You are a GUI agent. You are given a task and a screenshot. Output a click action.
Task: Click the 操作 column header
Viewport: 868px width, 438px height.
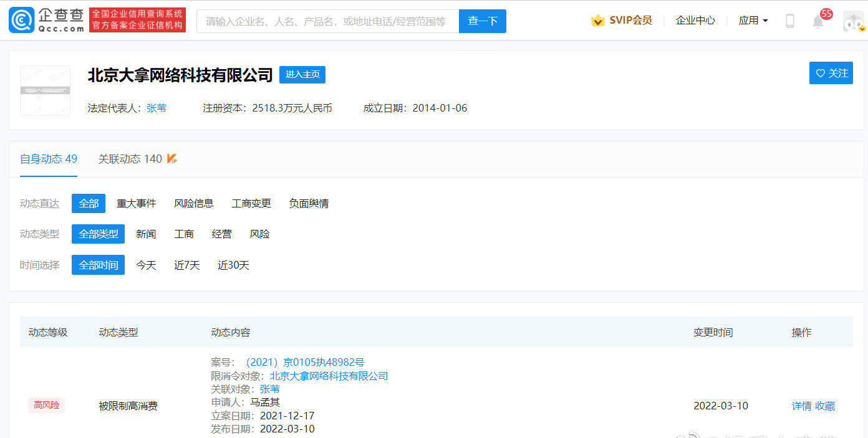(802, 332)
